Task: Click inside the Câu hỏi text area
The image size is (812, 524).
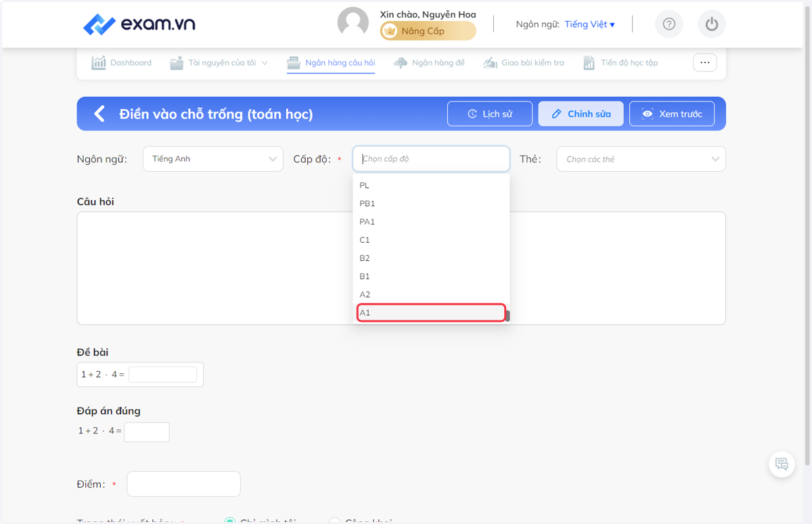Action: (x=401, y=268)
